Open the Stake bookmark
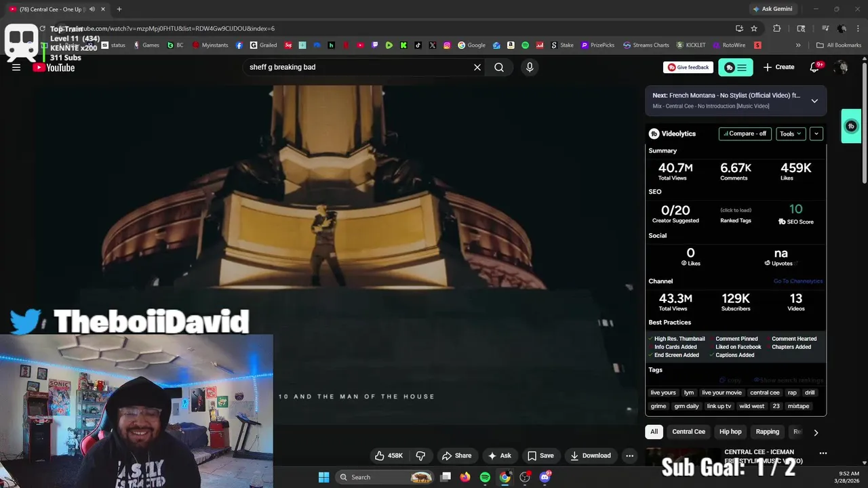This screenshot has width=868, height=488. 561,45
